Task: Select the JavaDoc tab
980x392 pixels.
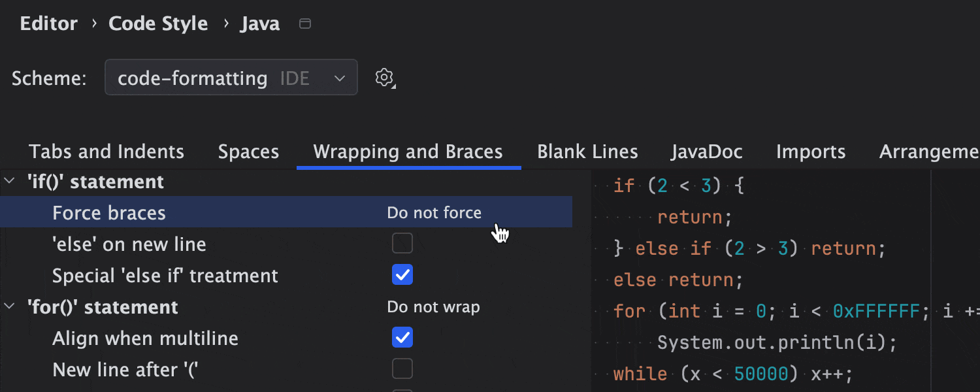Action: [x=707, y=152]
